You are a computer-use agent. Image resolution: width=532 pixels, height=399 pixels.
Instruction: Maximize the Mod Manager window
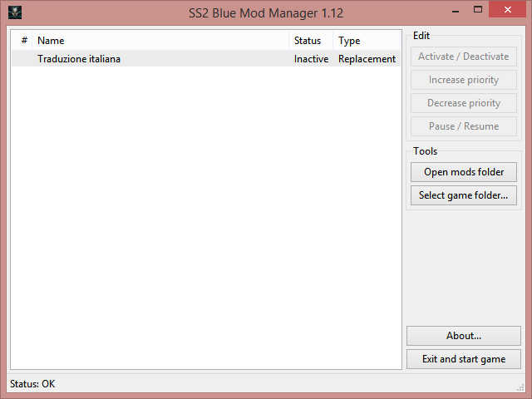click(x=478, y=10)
